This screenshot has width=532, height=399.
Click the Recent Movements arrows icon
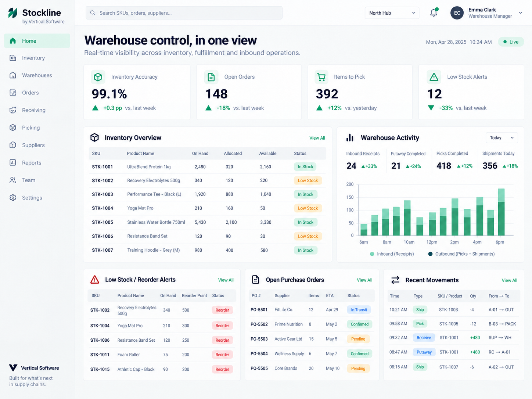tap(395, 280)
